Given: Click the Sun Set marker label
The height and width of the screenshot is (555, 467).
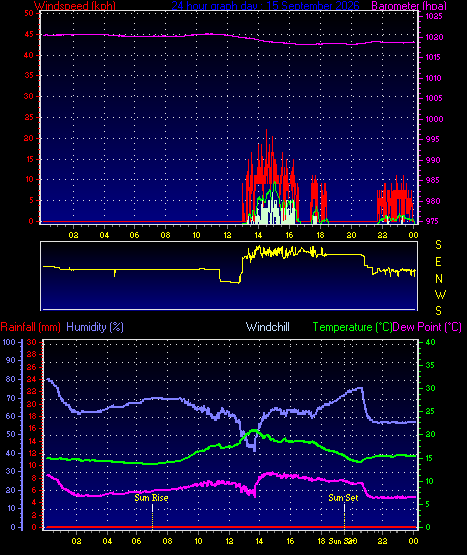Looking at the screenshot, I should (343, 498).
